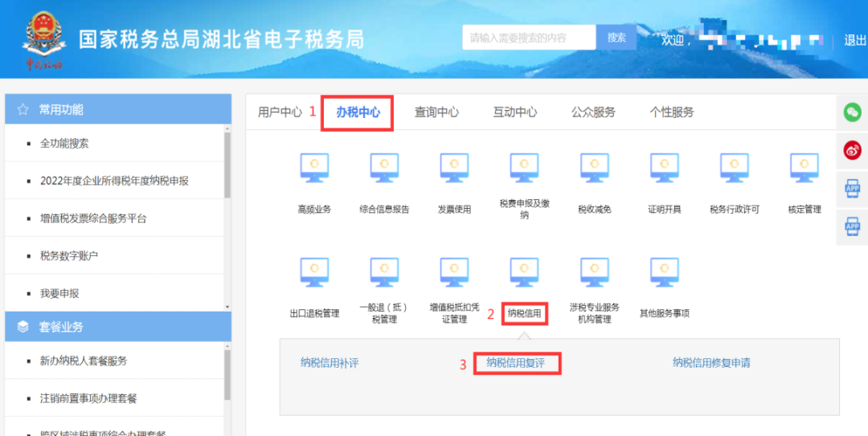Open the 税务行政许可 icon
The image size is (868, 436).
[735, 168]
